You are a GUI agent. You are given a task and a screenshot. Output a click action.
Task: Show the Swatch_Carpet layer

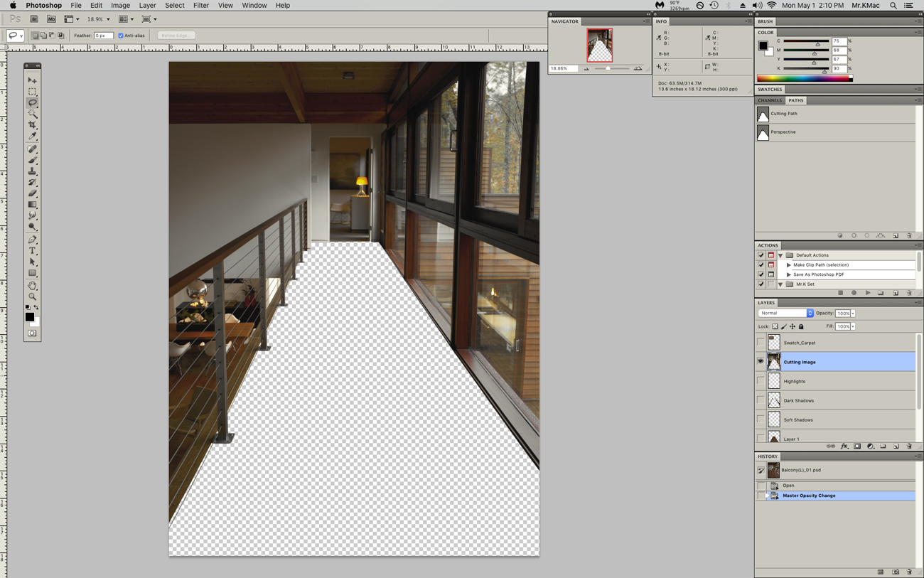point(761,343)
